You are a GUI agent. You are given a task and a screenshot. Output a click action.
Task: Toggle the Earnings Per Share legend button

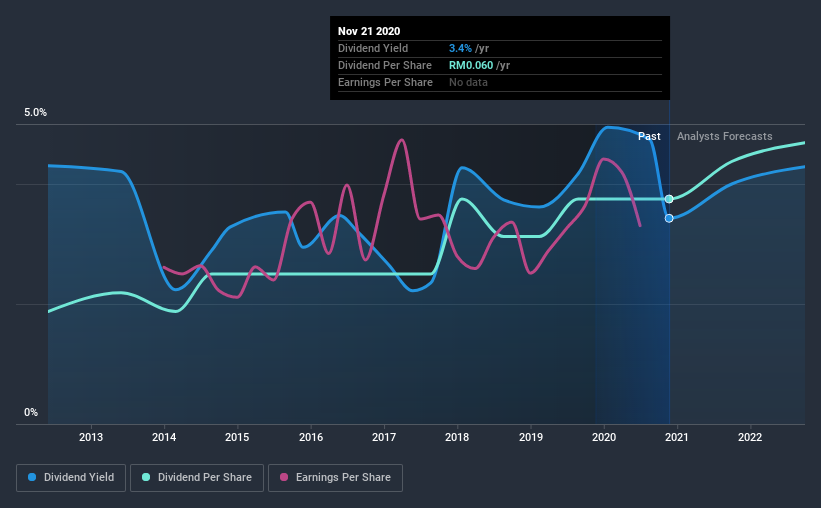point(335,478)
